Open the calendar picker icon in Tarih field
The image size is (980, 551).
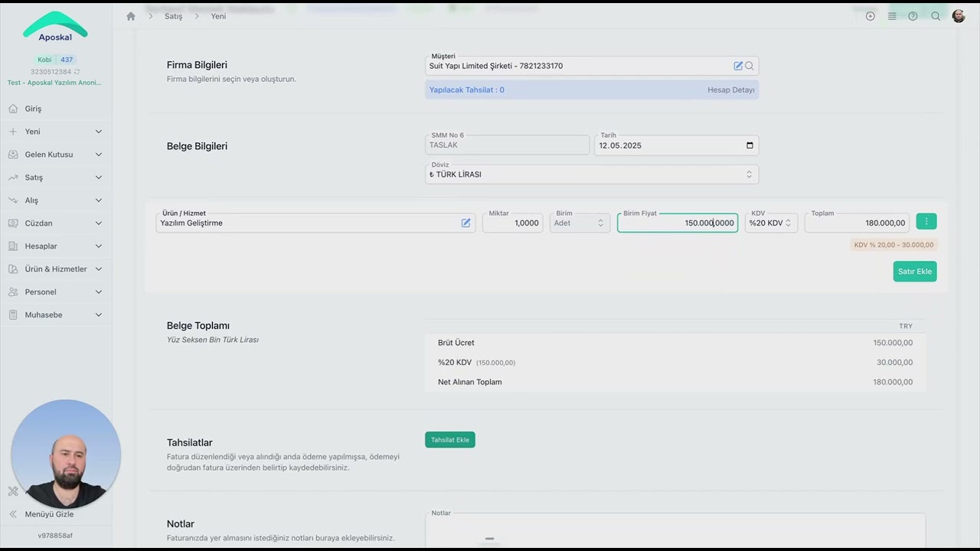(750, 145)
